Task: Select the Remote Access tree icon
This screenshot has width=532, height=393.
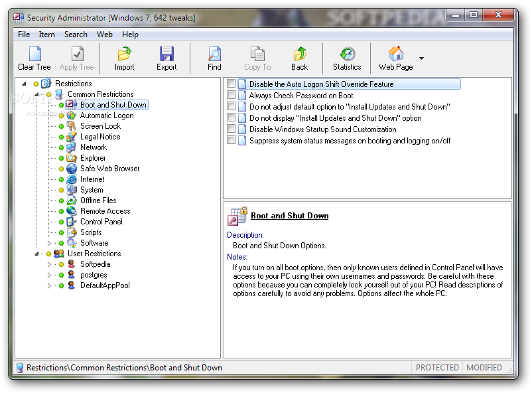Action: 71,211
